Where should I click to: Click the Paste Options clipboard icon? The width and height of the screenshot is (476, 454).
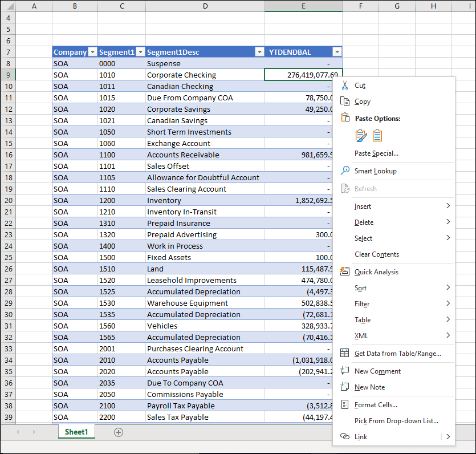[x=345, y=117]
